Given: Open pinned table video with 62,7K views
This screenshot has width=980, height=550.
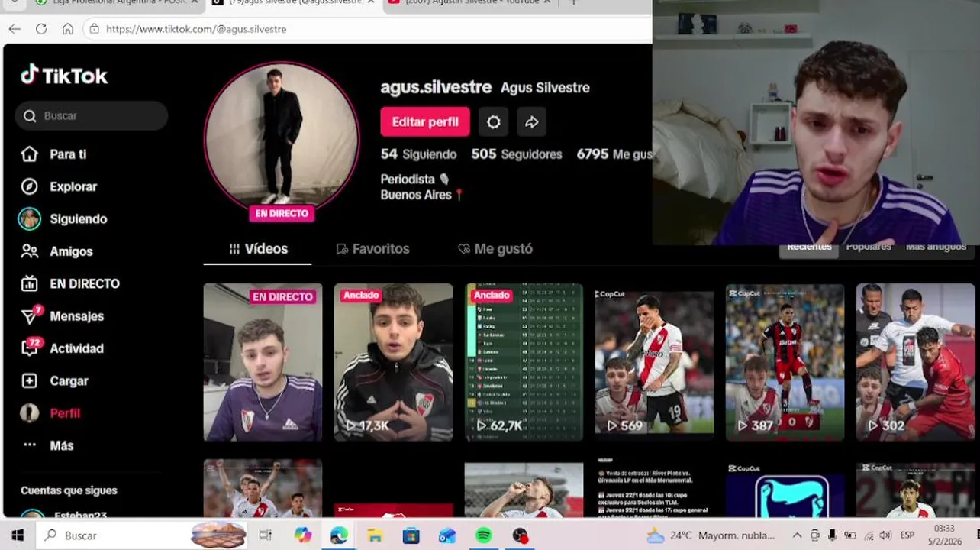Looking at the screenshot, I should (x=524, y=362).
